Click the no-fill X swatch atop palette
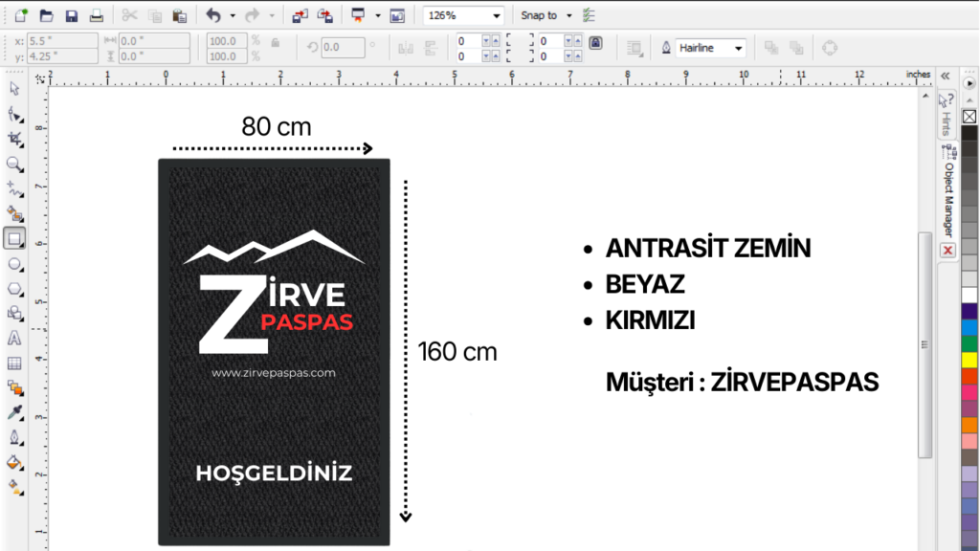980x551 pixels. point(969,117)
